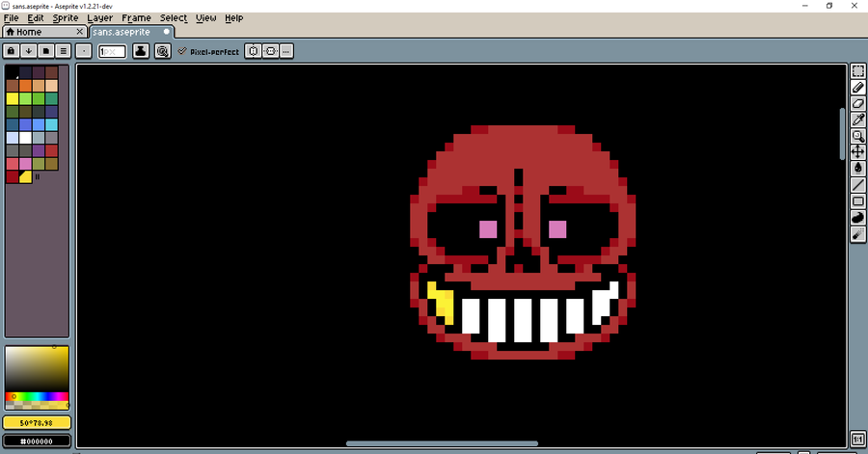The width and height of the screenshot is (868, 454).
Task: Select the Rectangular Marquee tool
Action: [857, 71]
